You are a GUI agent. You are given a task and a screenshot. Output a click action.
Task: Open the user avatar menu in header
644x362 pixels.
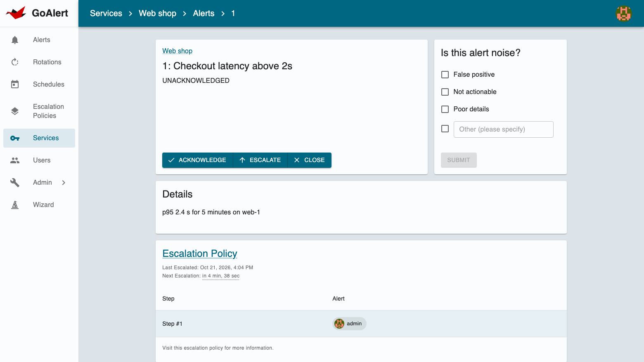point(624,14)
